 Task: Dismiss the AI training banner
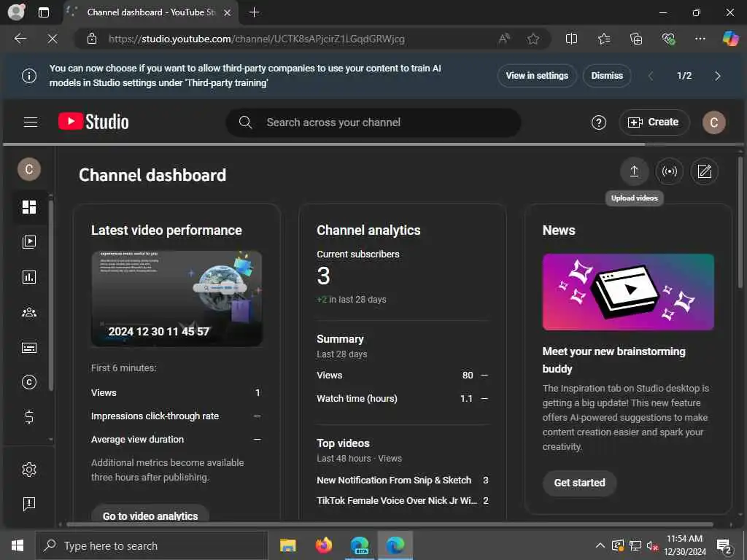tap(607, 76)
